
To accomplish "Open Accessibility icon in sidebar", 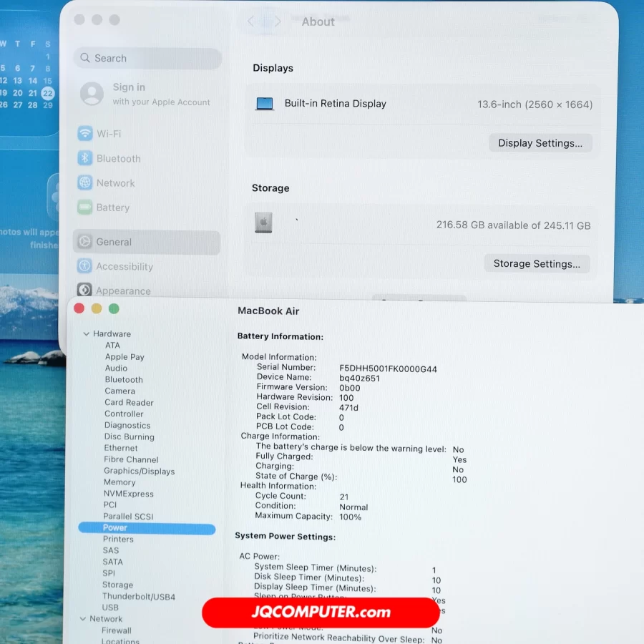I will tap(84, 266).
